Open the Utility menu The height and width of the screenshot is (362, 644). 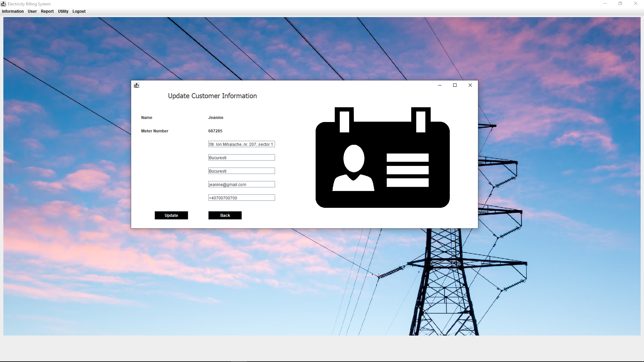coord(63,11)
